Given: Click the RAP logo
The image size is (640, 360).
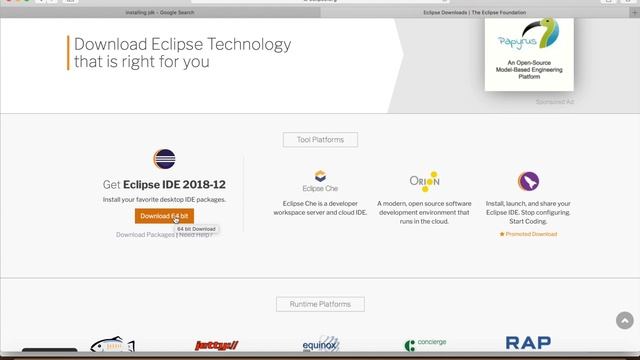Looking at the screenshot, I should [528, 342].
